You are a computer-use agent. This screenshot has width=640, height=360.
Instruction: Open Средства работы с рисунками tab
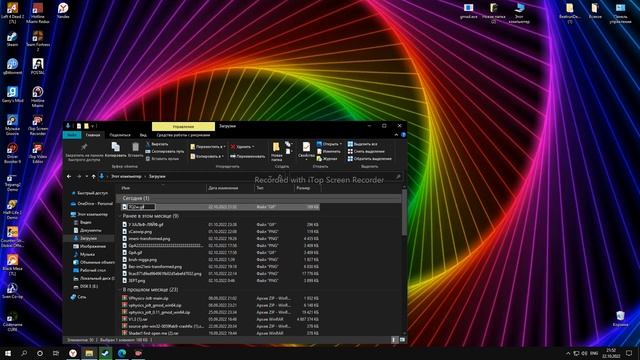click(x=183, y=135)
